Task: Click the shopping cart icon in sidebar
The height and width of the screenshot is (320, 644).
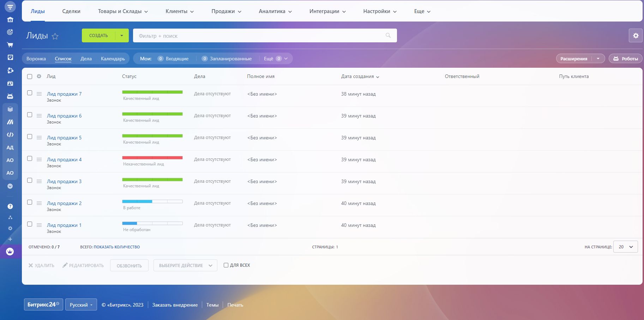Action: pyautogui.click(x=10, y=45)
